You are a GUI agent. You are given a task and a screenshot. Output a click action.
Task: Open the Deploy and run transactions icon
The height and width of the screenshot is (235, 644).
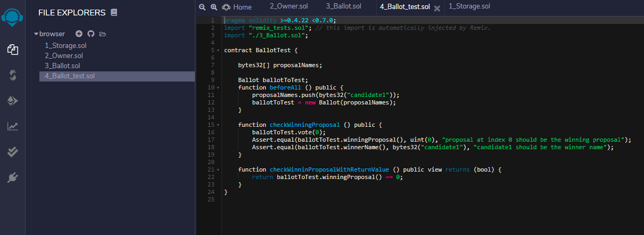tap(12, 101)
